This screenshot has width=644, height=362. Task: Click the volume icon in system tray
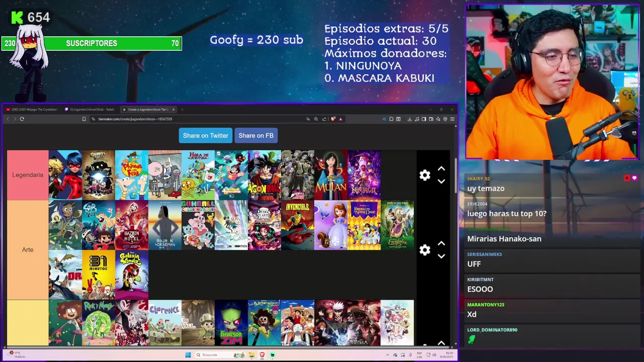pos(435,355)
